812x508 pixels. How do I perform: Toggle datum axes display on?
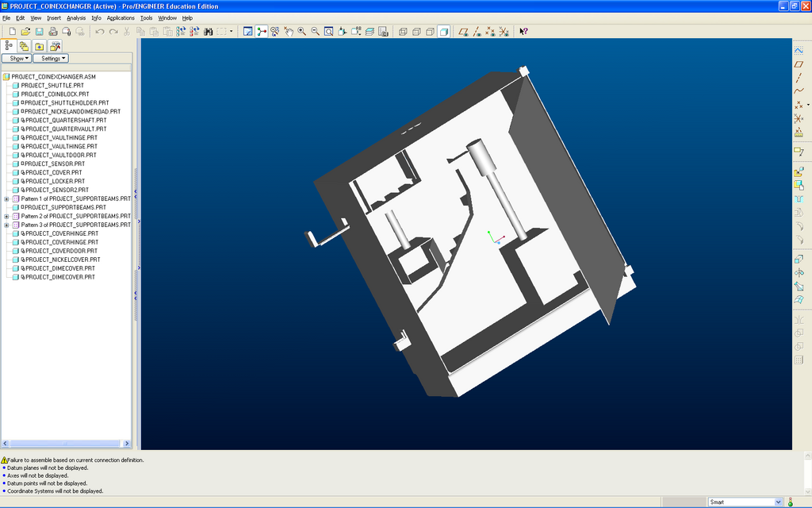(477, 32)
